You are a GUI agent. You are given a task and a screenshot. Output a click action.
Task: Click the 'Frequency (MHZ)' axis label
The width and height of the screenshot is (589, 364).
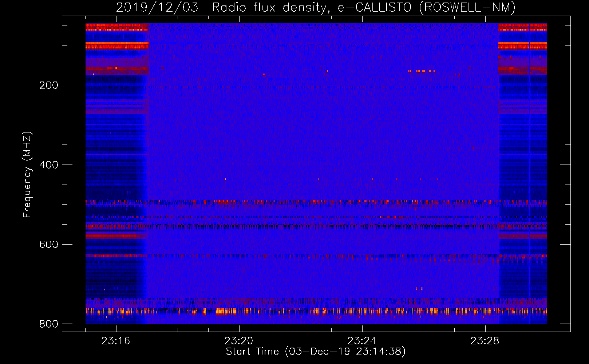(27, 175)
